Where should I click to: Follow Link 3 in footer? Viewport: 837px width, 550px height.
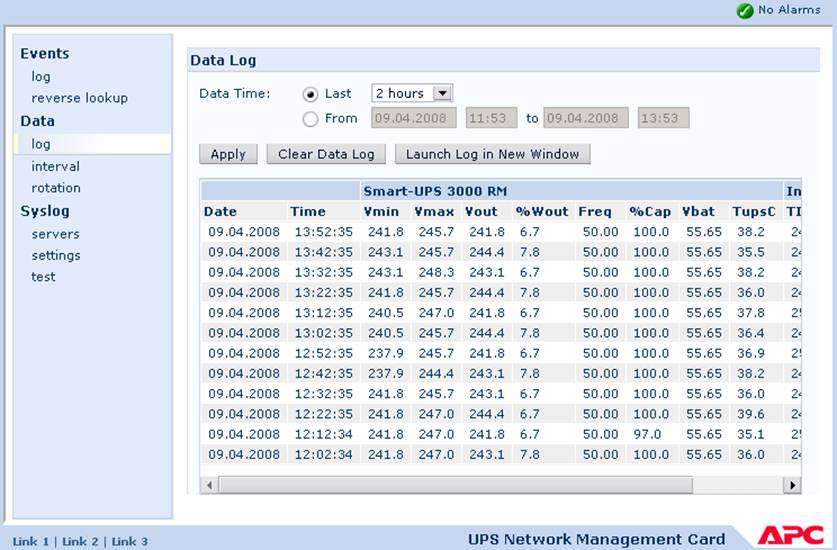130,541
